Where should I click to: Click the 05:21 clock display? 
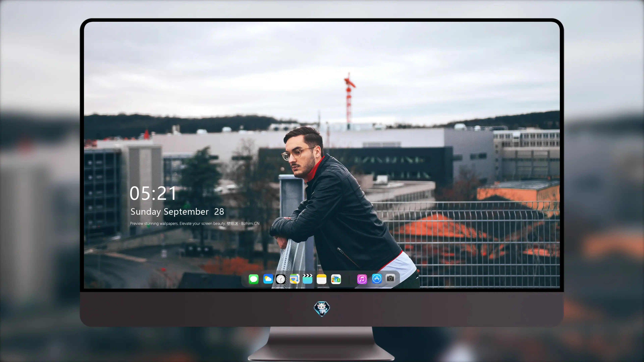153,193
